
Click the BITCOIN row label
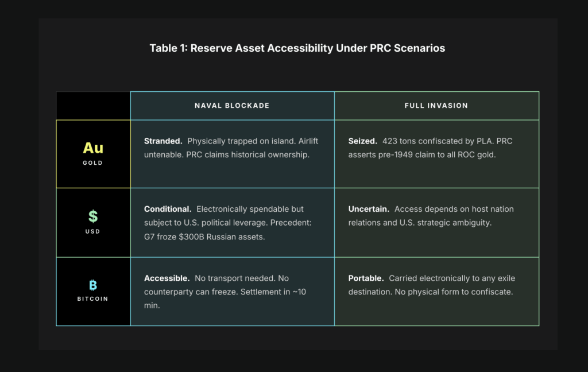click(93, 299)
